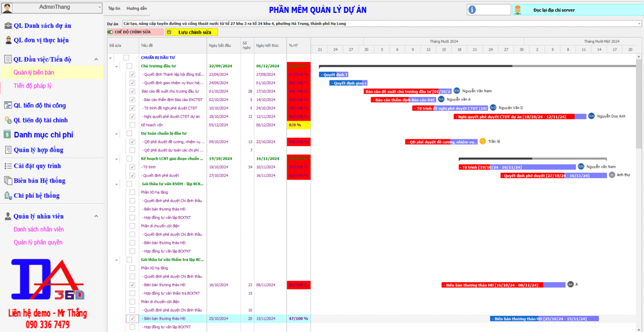Collapse the Kế hoạch LCNT giai đoạn chuẩn group
Image resolution: width=644 pixels, height=332 pixels.
pos(116,159)
